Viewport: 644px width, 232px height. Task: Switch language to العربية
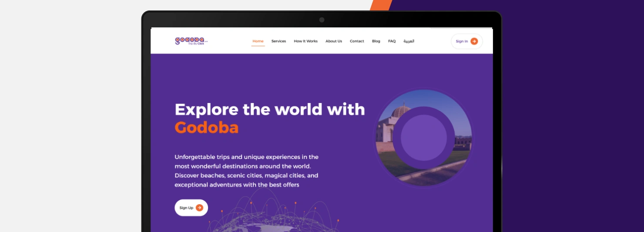click(409, 41)
